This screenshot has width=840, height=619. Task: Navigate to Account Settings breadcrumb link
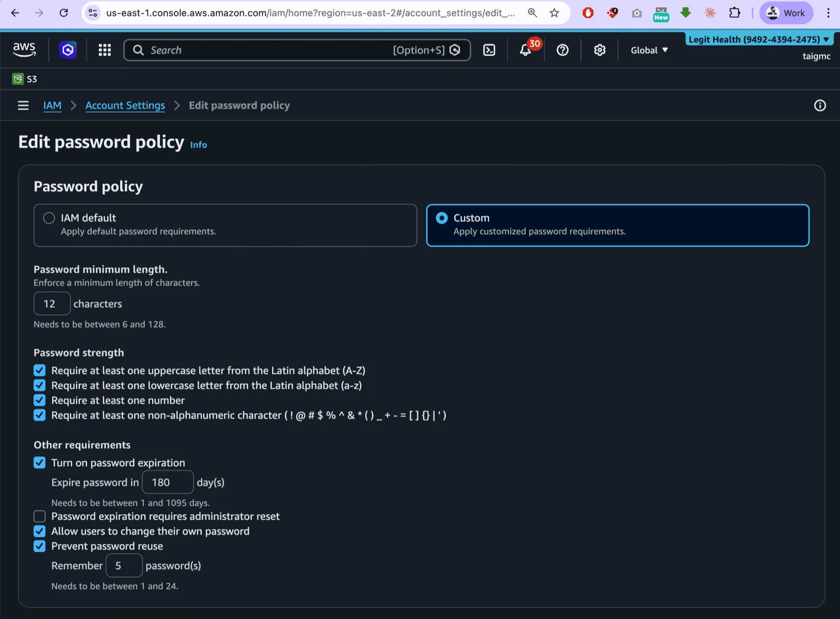[125, 105]
